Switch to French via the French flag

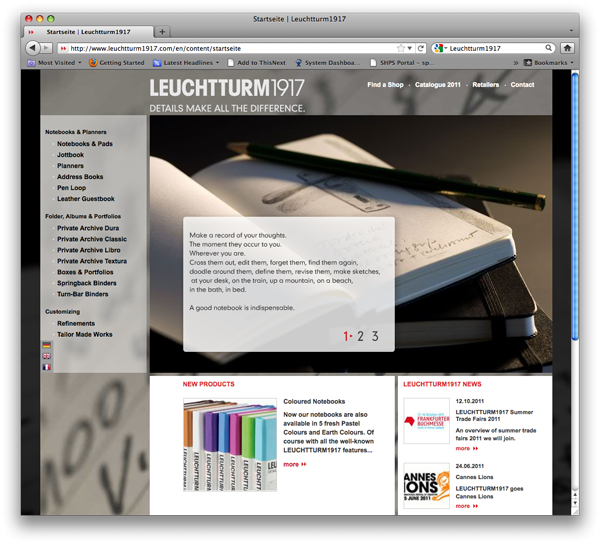tap(47, 367)
